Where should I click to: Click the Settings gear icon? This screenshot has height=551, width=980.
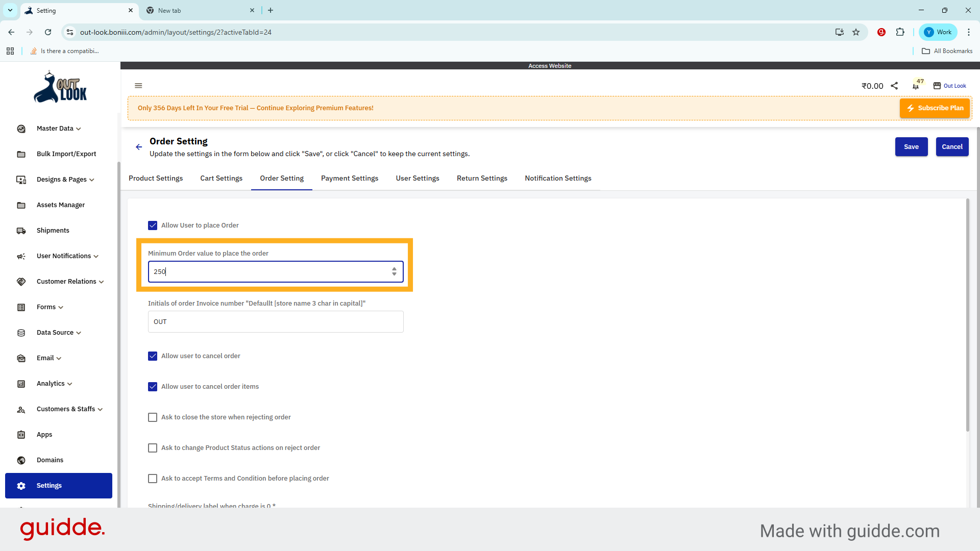(x=21, y=486)
